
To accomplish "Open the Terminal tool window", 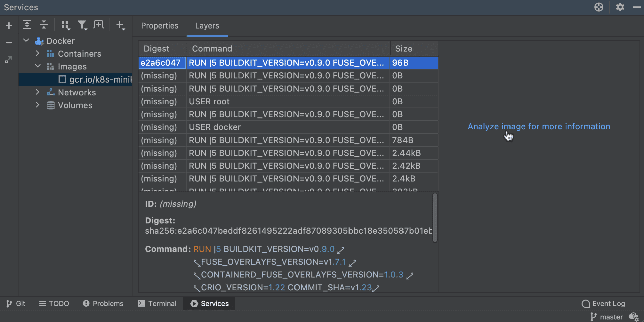I will [157, 304].
